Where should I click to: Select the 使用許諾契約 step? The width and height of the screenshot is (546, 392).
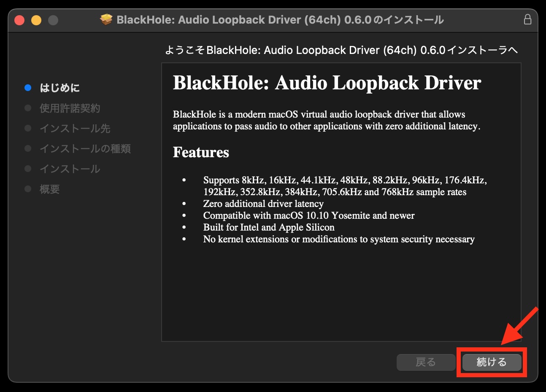tap(70, 108)
